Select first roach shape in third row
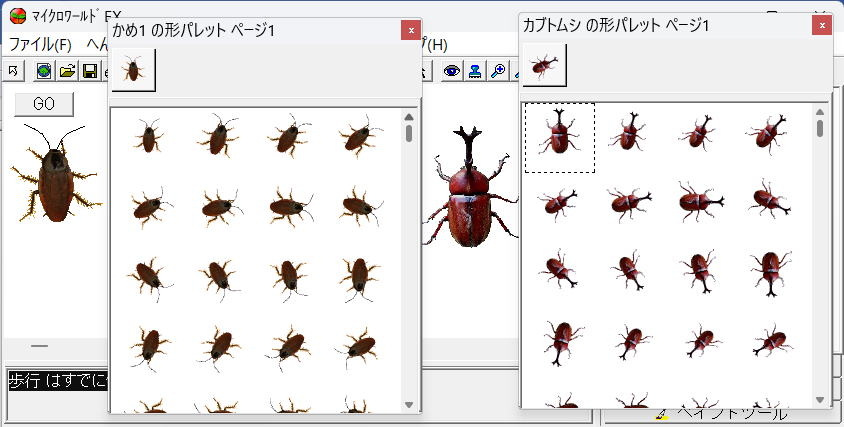 tap(149, 277)
